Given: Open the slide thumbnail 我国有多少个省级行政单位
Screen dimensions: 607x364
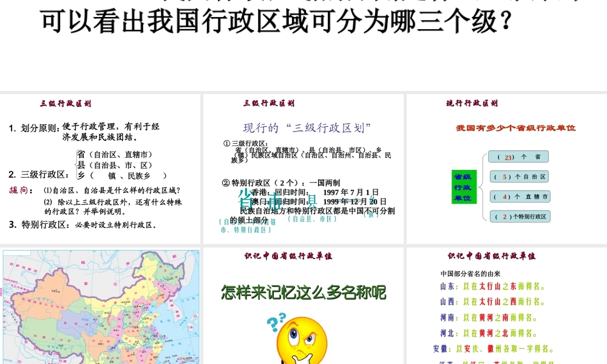Looking at the screenshot, I should coord(507,169).
